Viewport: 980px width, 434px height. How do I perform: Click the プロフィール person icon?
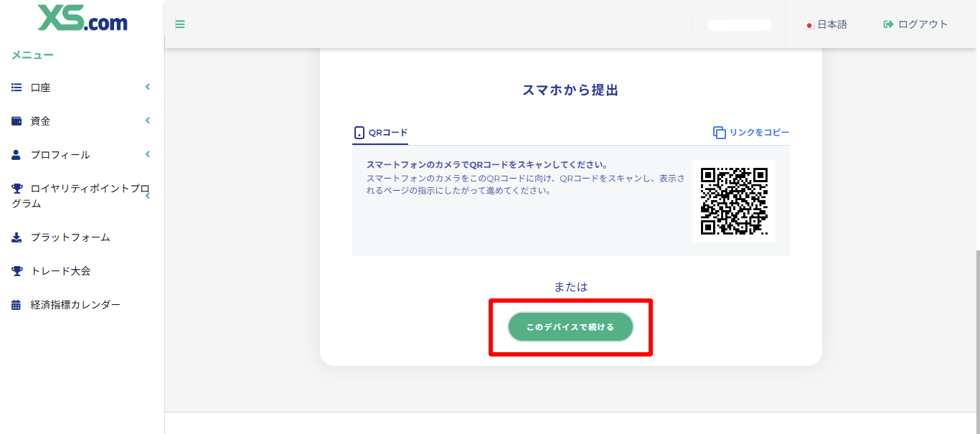16,154
